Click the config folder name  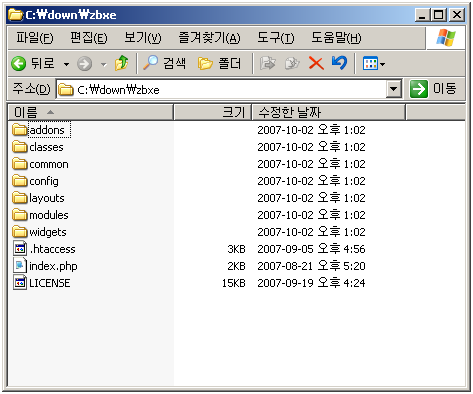tap(44, 181)
